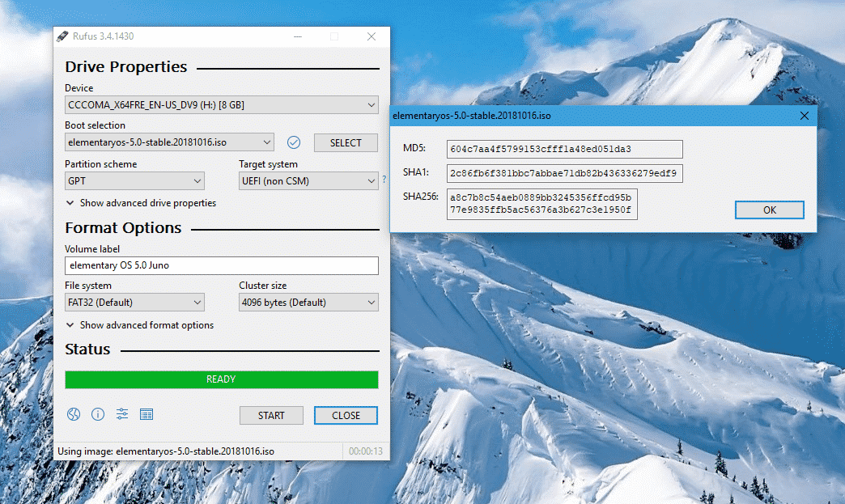Show the Rufus log icon
Viewport: 845px width, 504px height.
point(146,414)
